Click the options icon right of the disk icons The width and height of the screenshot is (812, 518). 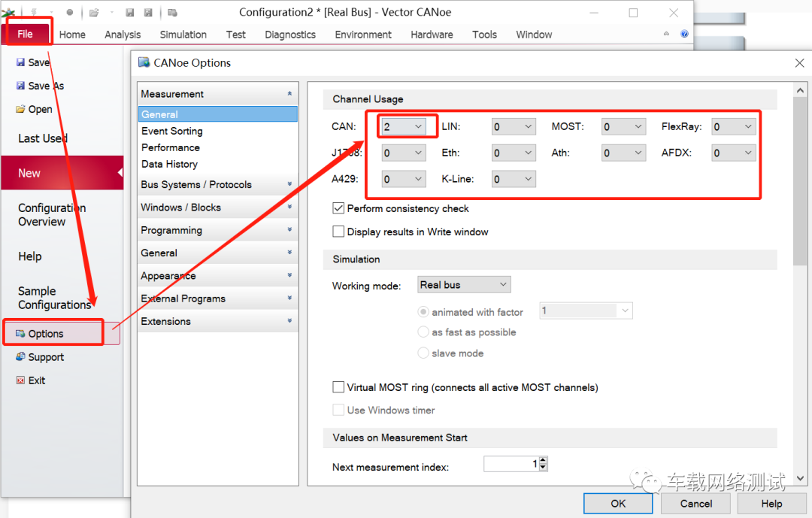click(x=172, y=13)
